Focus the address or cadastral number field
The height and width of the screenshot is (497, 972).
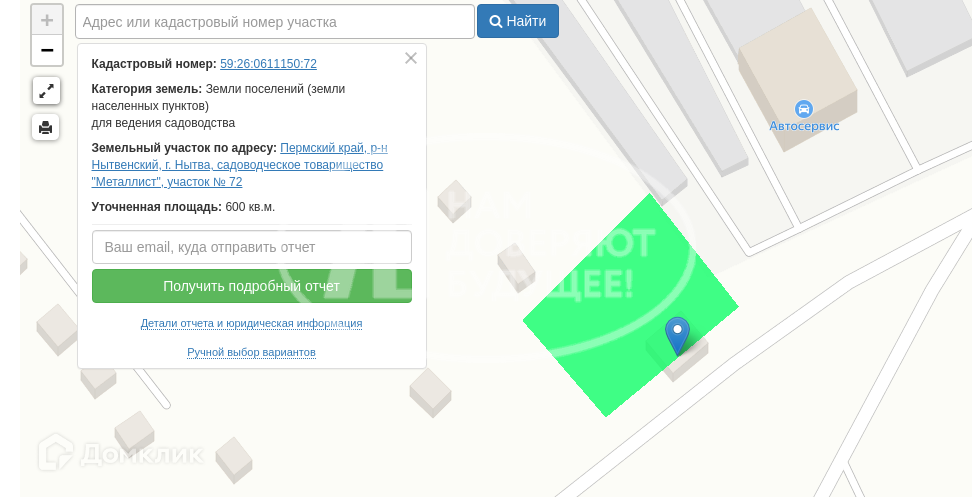pos(275,22)
